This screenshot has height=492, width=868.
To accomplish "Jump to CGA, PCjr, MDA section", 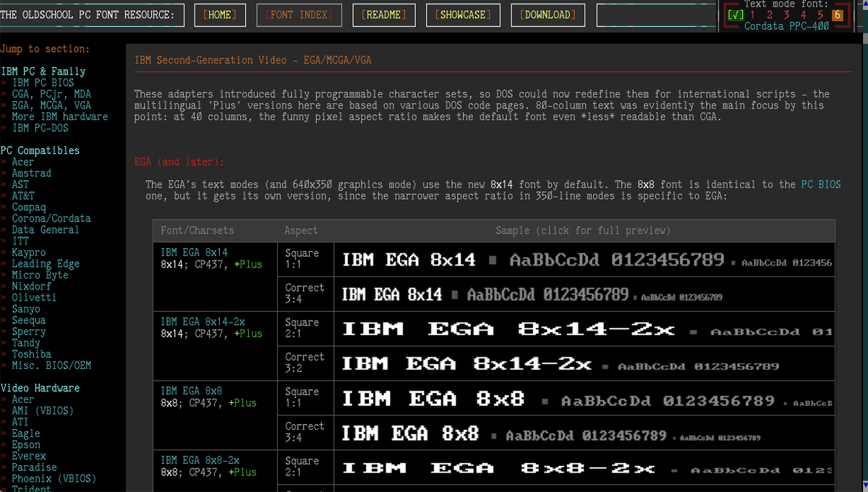I will (51, 94).
